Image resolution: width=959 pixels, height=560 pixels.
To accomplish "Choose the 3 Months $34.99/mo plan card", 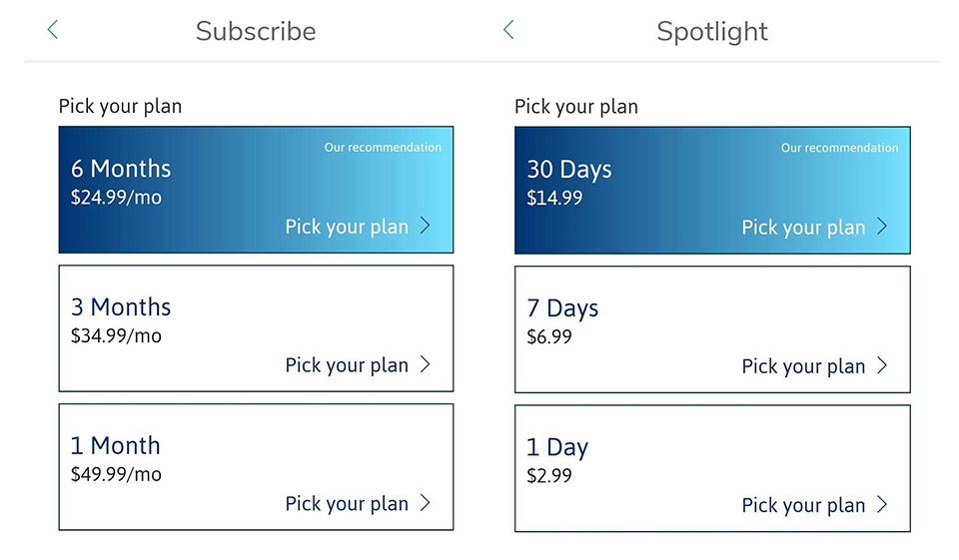I will pos(256,327).
